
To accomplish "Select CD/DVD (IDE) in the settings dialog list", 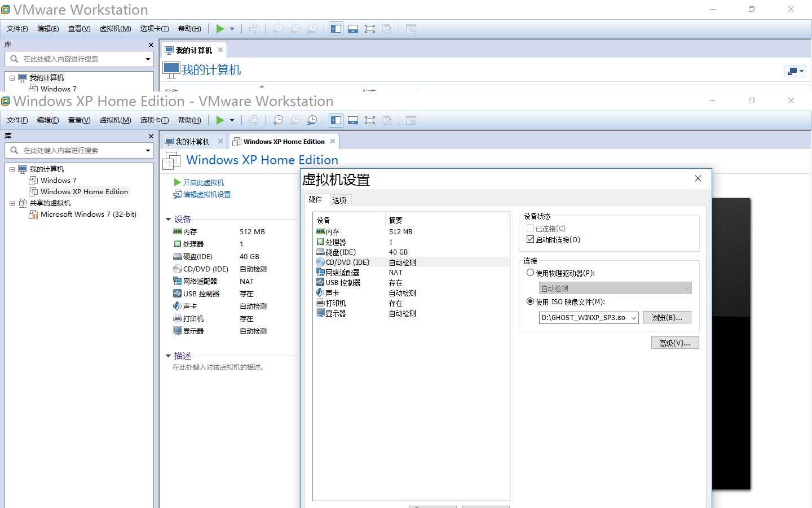I will [x=411, y=262].
